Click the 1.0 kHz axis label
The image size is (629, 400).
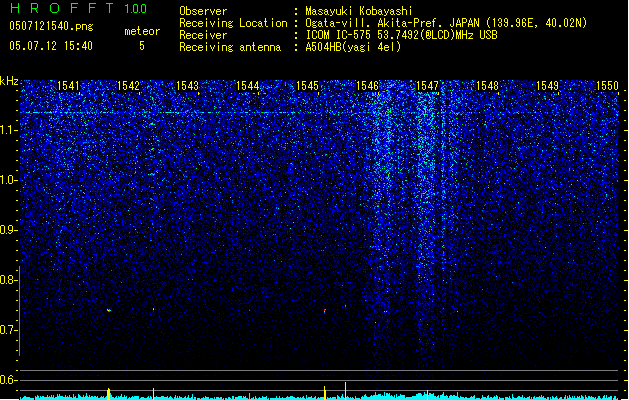pyautogui.click(x=9, y=180)
